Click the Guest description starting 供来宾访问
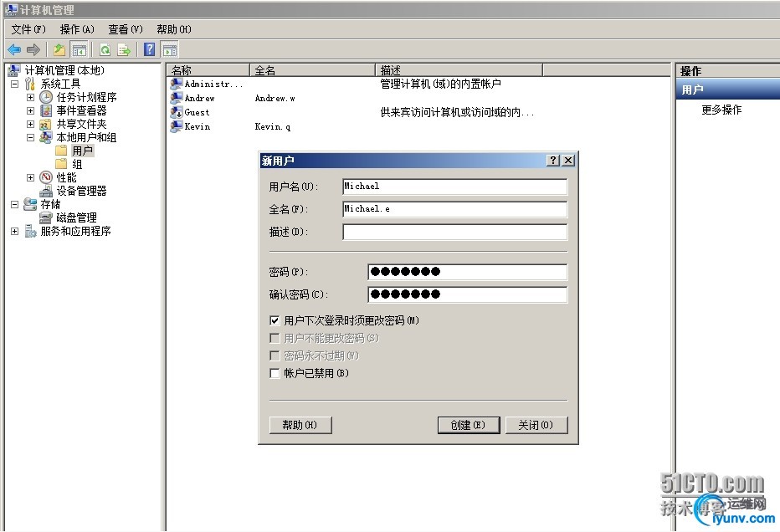The height and width of the screenshot is (532, 780). (457, 112)
